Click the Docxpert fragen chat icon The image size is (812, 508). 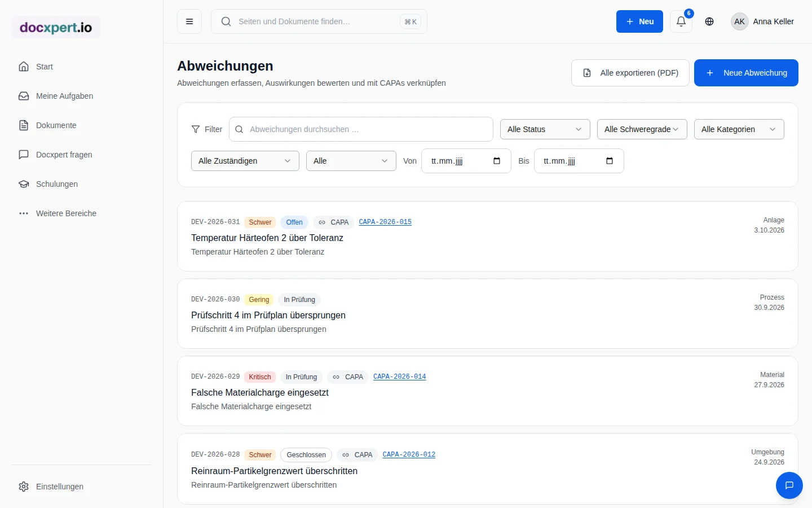click(24, 155)
